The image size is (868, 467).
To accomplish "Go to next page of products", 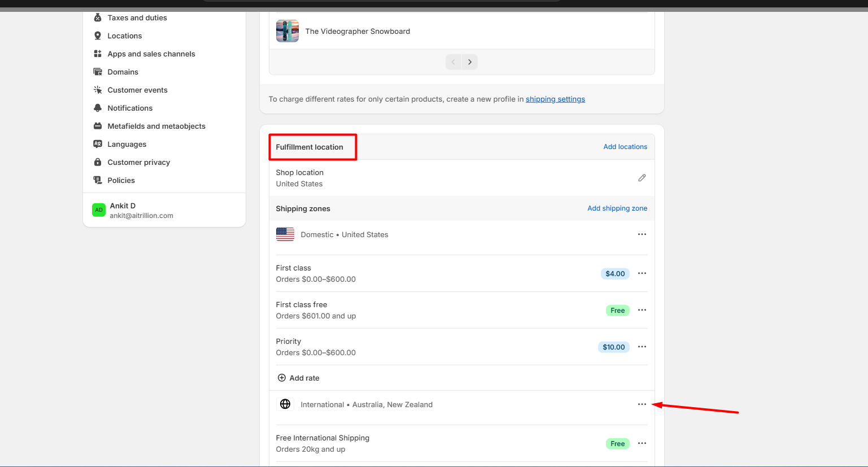I will pos(469,62).
